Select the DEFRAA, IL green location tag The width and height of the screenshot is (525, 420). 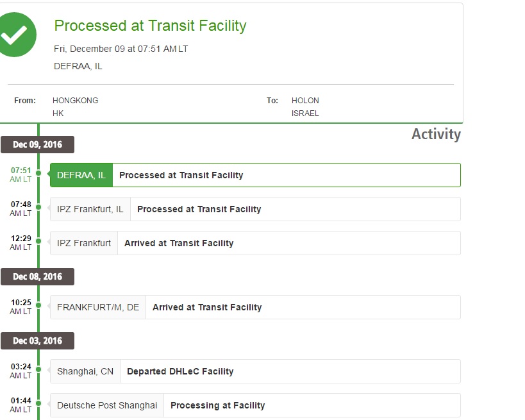tap(81, 175)
